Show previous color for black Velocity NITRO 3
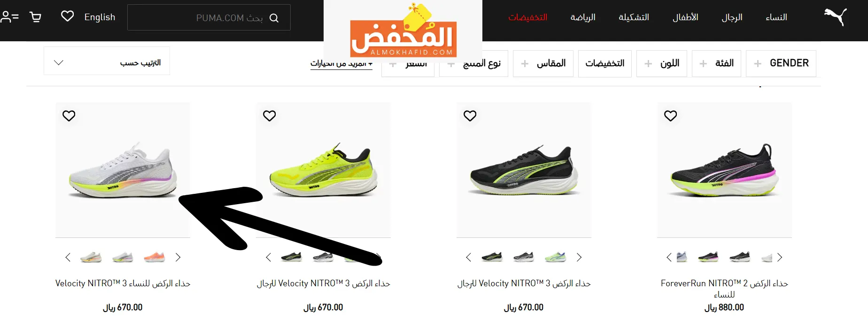This screenshot has height=336, width=868. (x=468, y=257)
